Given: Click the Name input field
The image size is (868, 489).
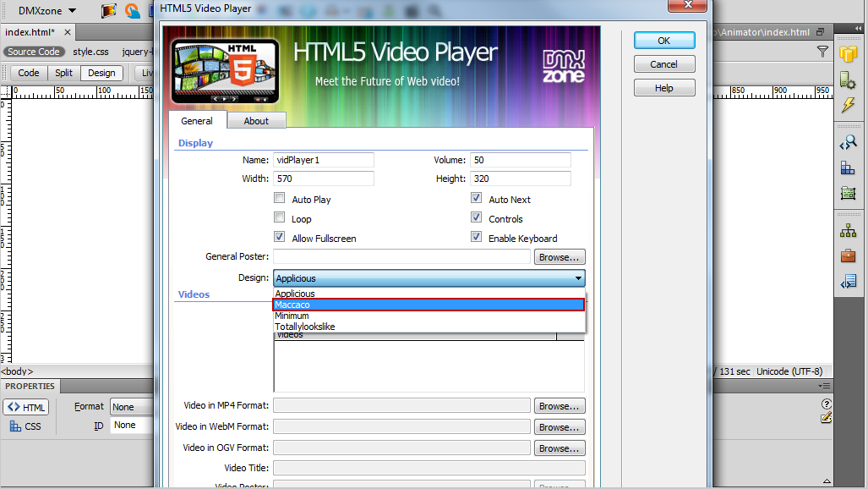Looking at the screenshot, I should click(x=324, y=160).
